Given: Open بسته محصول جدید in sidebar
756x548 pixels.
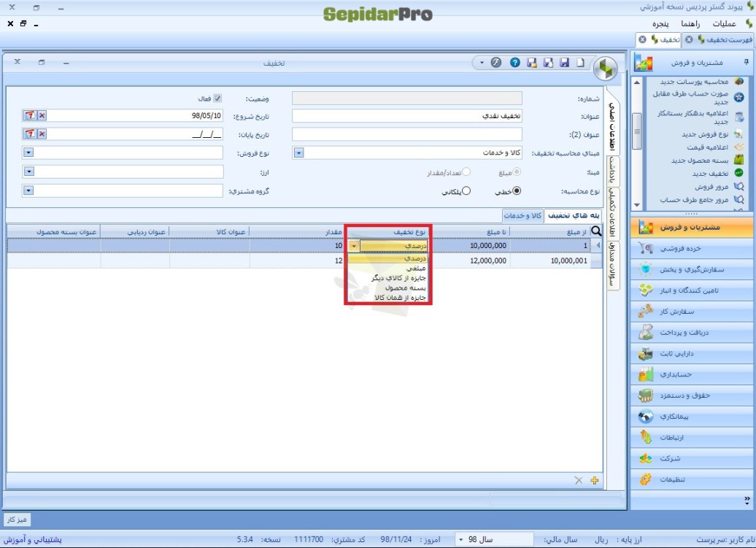Looking at the screenshot, I should pyautogui.click(x=700, y=161).
